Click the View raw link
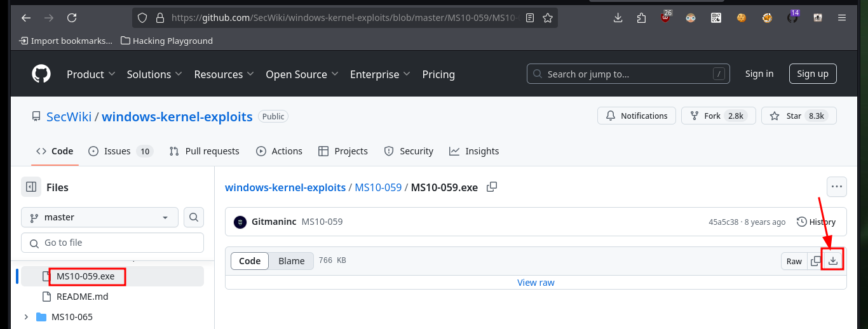Viewport: 868px width, 329px height. [x=536, y=283]
